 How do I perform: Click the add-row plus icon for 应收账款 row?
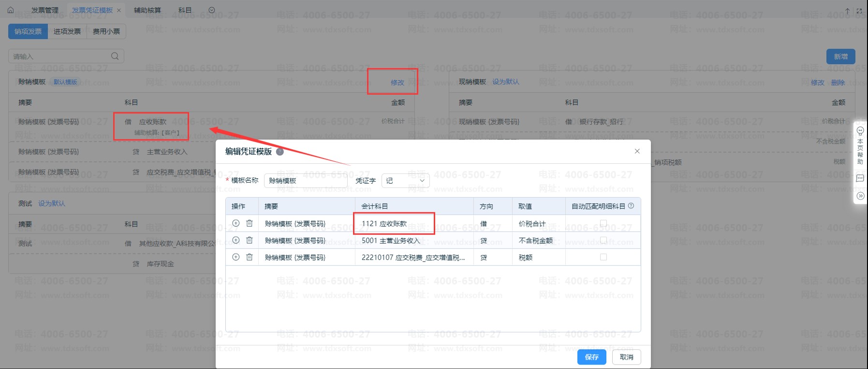236,223
